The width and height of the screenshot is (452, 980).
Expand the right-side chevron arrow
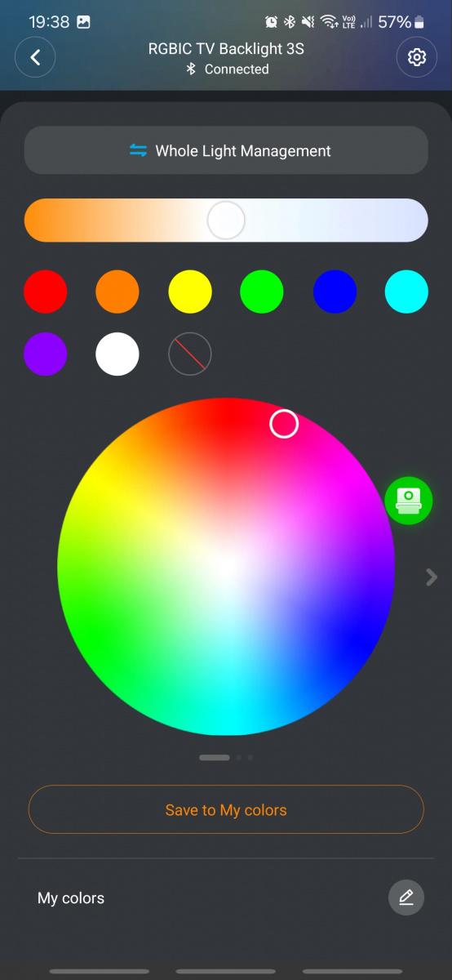pyautogui.click(x=432, y=577)
